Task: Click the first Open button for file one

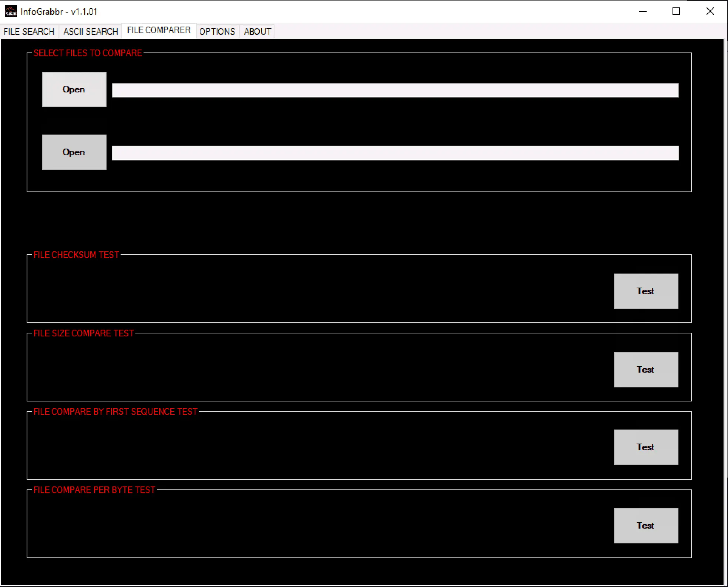Action: [74, 89]
